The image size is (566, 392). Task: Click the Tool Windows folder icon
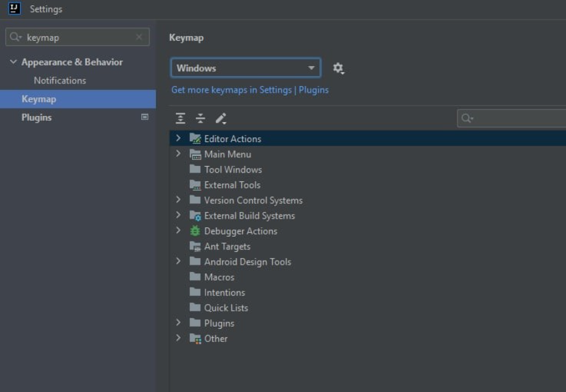tap(195, 169)
